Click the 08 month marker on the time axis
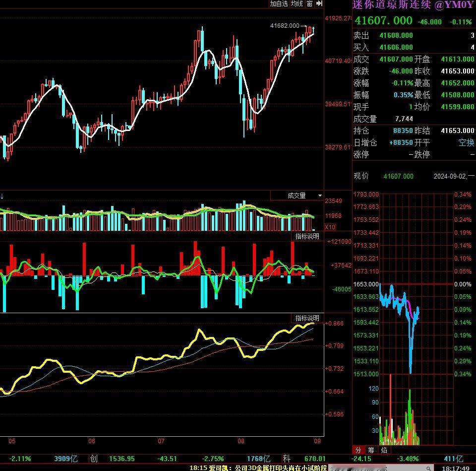The height and width of the screenshot is (471, 476). (x=241, y=441)
